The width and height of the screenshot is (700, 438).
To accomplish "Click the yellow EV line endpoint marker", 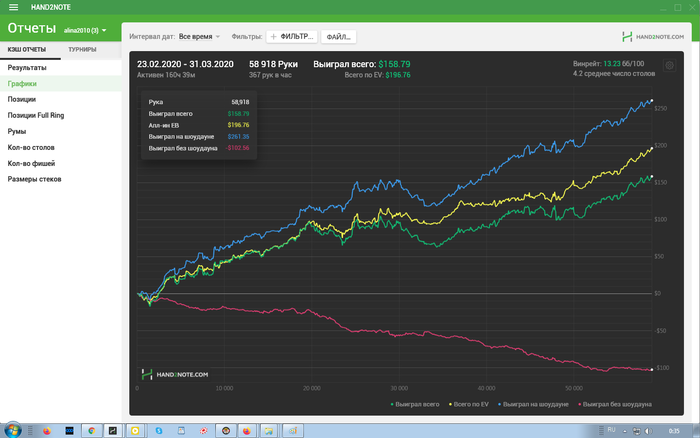I will point(652,148).
